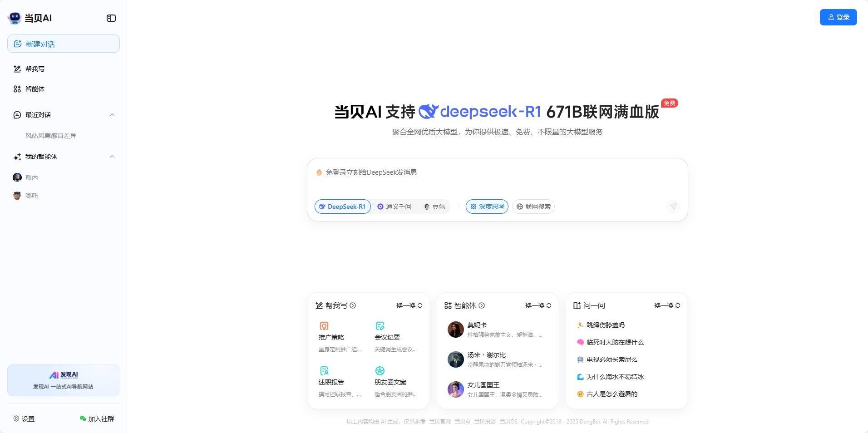Switch model to 通义千问
The image size is (868, 433).
point(395,207)
